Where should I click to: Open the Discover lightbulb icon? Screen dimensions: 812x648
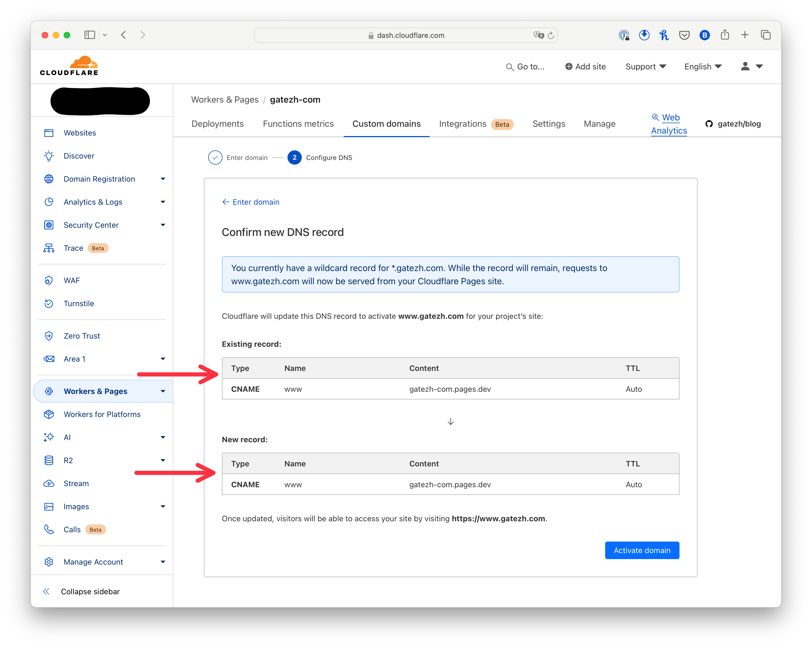(49, 156)
